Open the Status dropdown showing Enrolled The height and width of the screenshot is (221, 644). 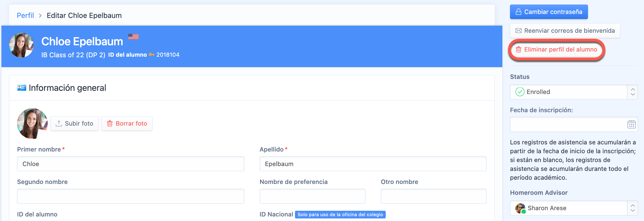click(568, 92)
